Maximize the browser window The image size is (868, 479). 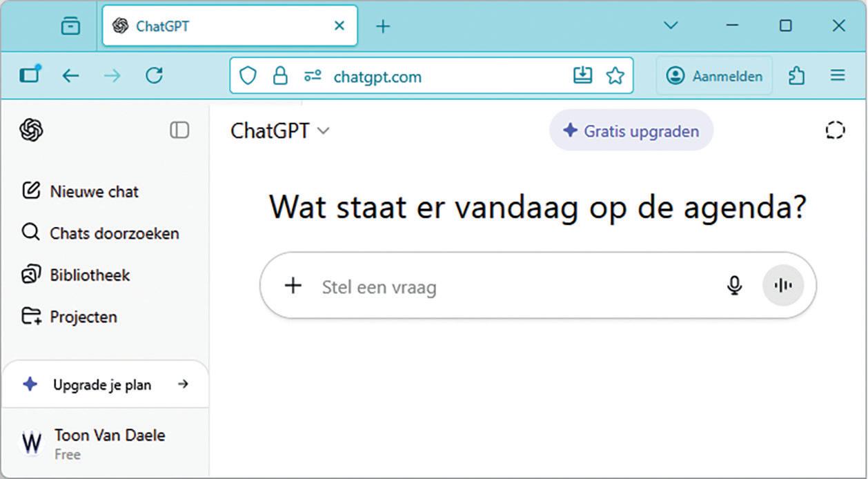pyautogui.click(x=785, y=26)
